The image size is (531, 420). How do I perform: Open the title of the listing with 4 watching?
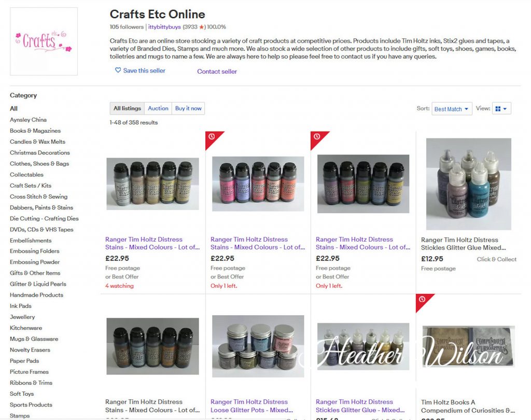click(x=152, y=243)
